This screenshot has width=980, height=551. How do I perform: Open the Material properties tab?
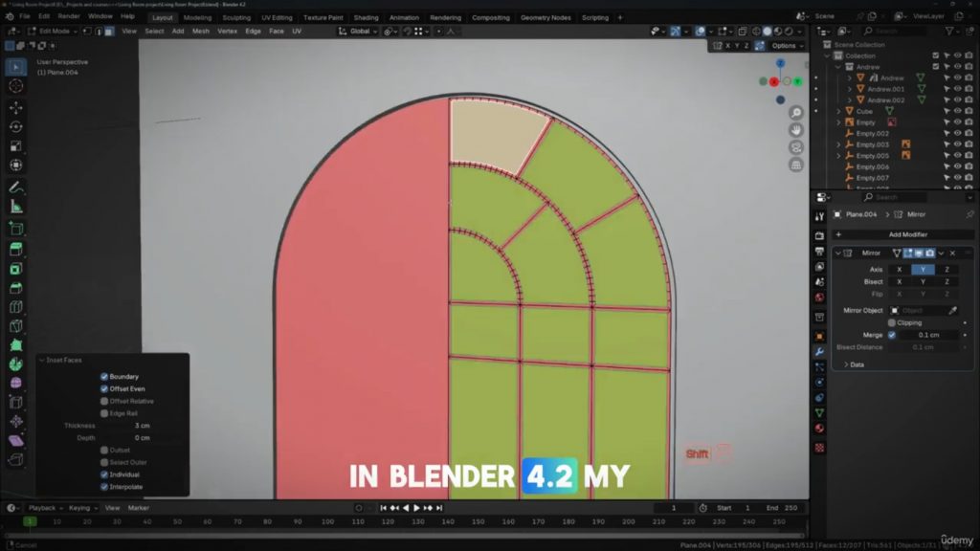tap(819, 429)
